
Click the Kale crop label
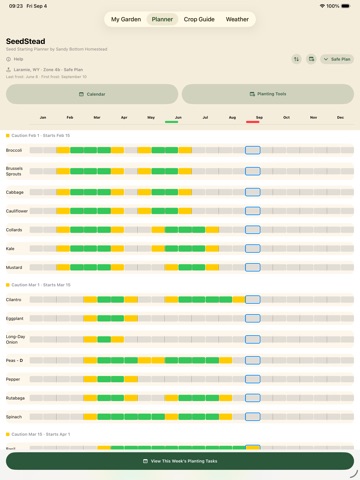click(10, 249)
